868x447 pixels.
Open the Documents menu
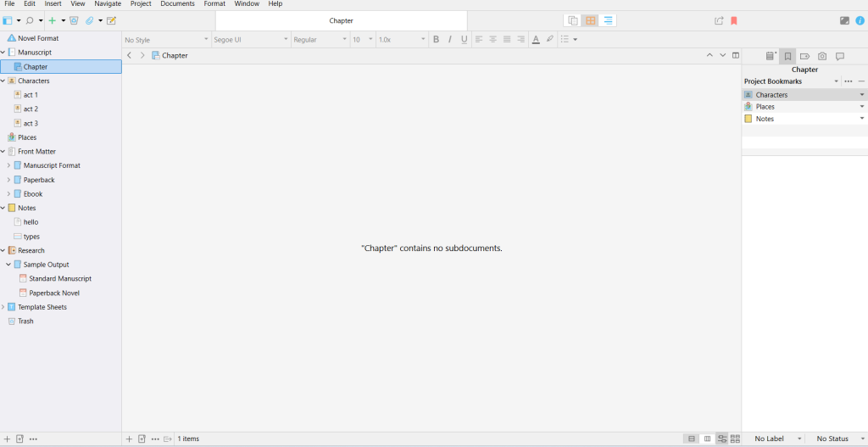tap(177, 4)
